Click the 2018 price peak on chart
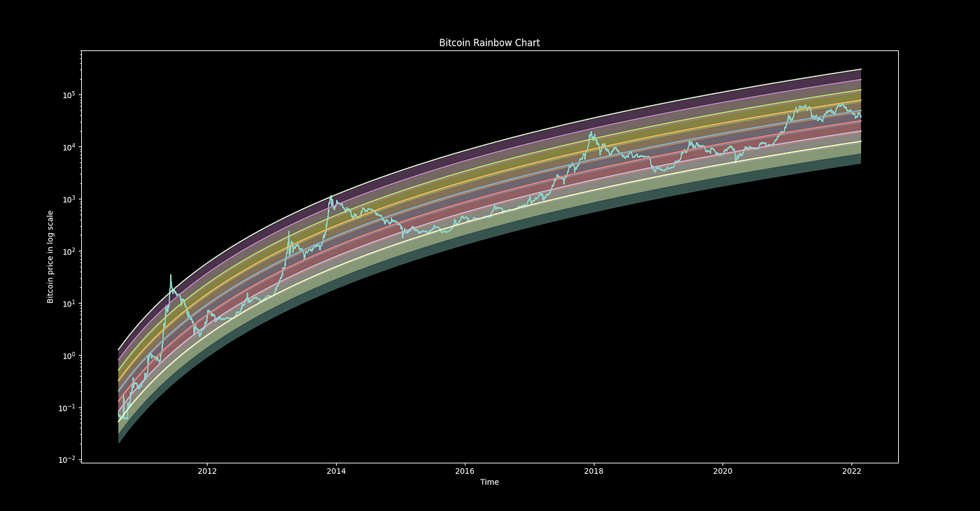 [591, 132]
